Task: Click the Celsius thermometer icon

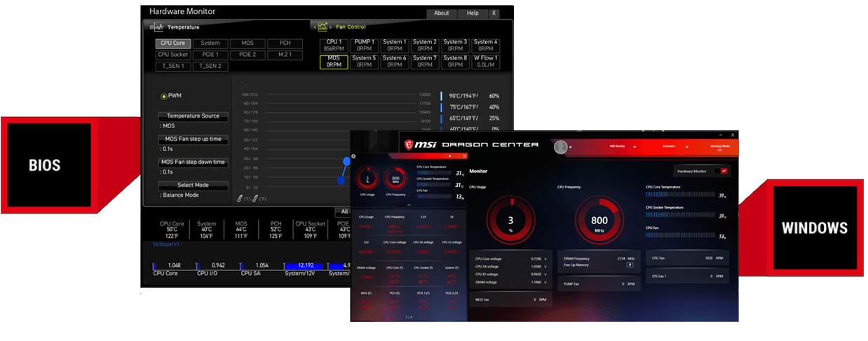Action: pos(240,199)
